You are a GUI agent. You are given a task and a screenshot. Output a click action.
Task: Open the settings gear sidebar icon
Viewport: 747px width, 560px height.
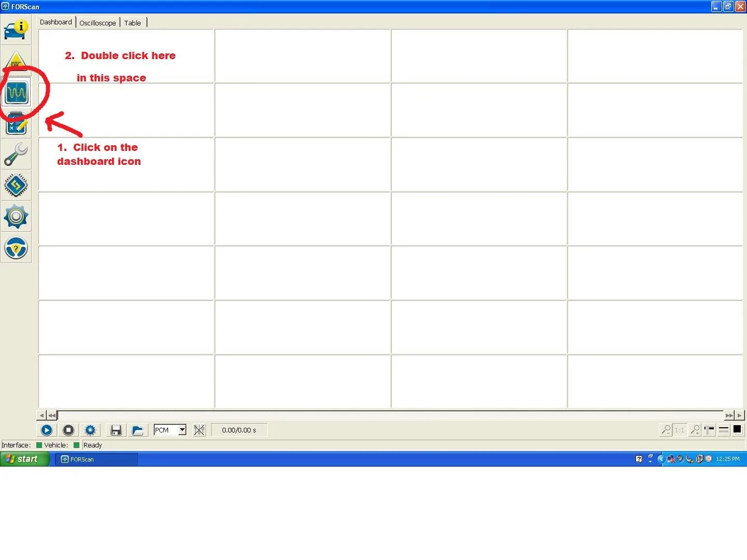pos(16,216)
